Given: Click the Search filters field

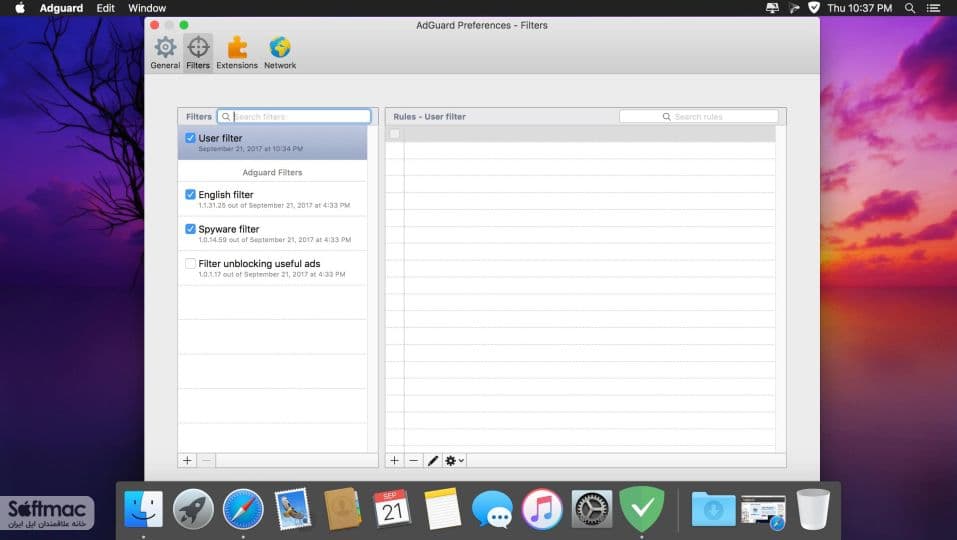Looking at the screenshot, I should pyautogui.click(x=294, y=117).
